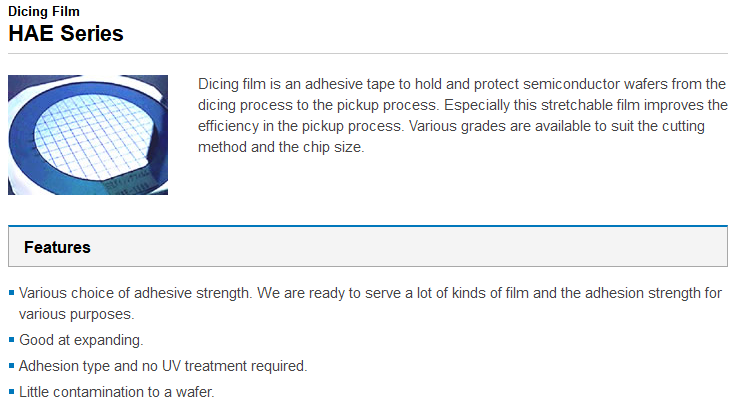Click the 'Features' heading text
The width and height of the screenshot is (736, 417).
point(57,247)
